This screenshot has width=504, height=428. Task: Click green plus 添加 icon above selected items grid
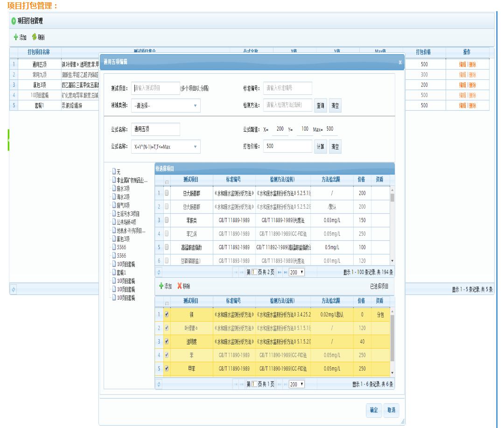point(161,286)
